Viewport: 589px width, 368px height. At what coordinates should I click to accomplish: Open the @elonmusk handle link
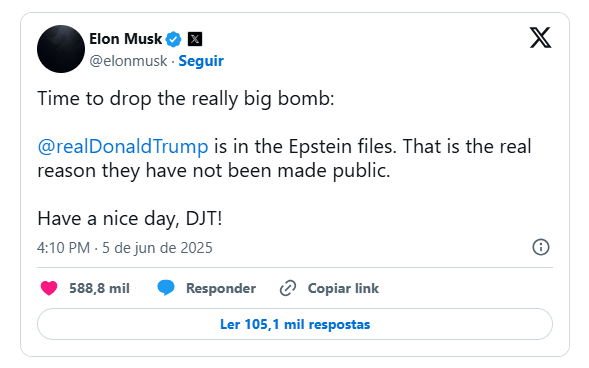(128, 60)
